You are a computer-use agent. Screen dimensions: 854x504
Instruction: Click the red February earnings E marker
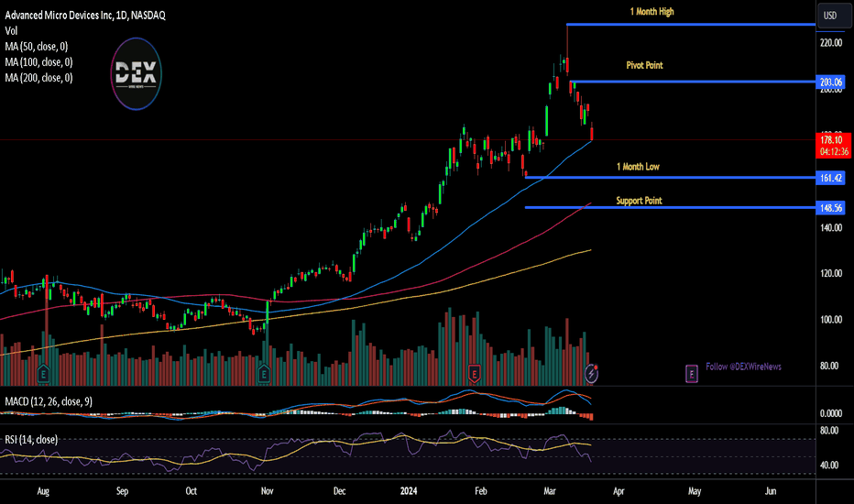click(x=475, y=374)
